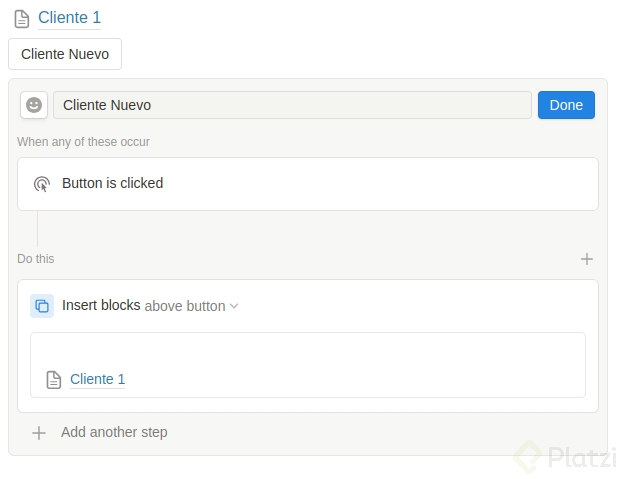Expand the chevron after 'above button'

tap(234, 306)
